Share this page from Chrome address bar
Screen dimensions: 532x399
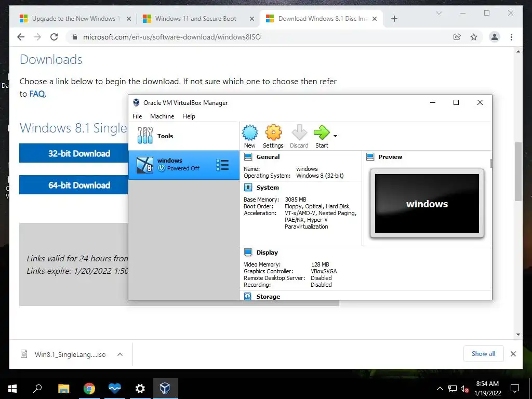[x=457, y=37]
